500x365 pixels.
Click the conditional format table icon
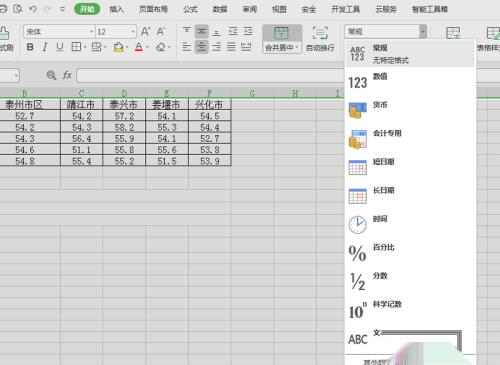pyautogui.click(x=453, y=33)
